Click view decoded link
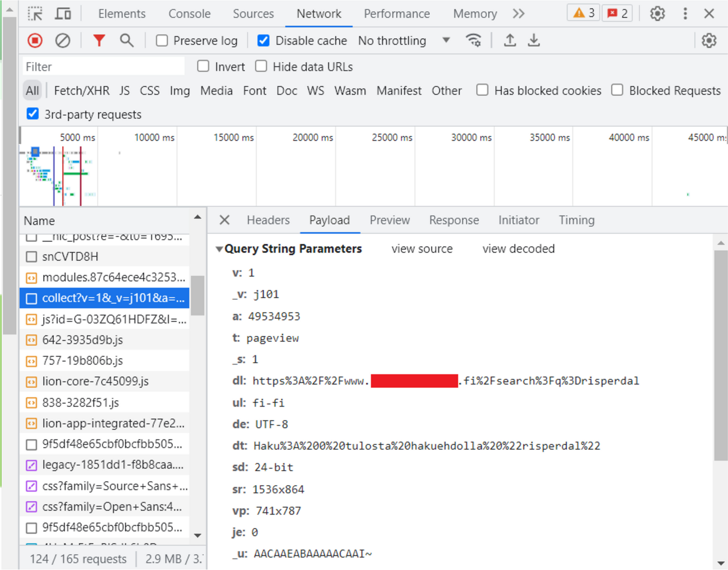This screenshot has height=570, width=728. click(x=518, y=249)
